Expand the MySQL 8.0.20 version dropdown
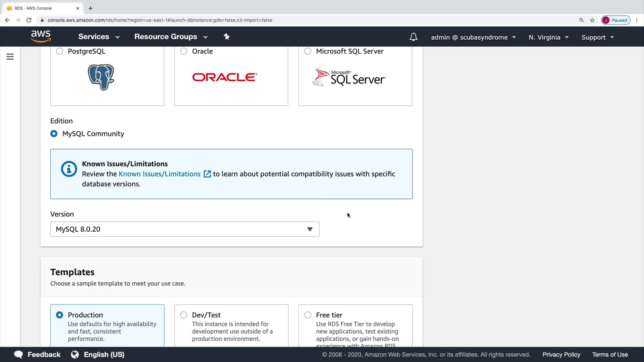644x362 pixels. coord(185,229)
